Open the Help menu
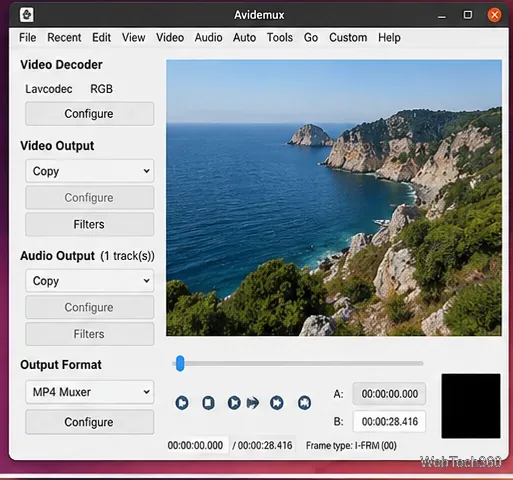Viewport: 513px width, 480px height. tap(389, 37)
